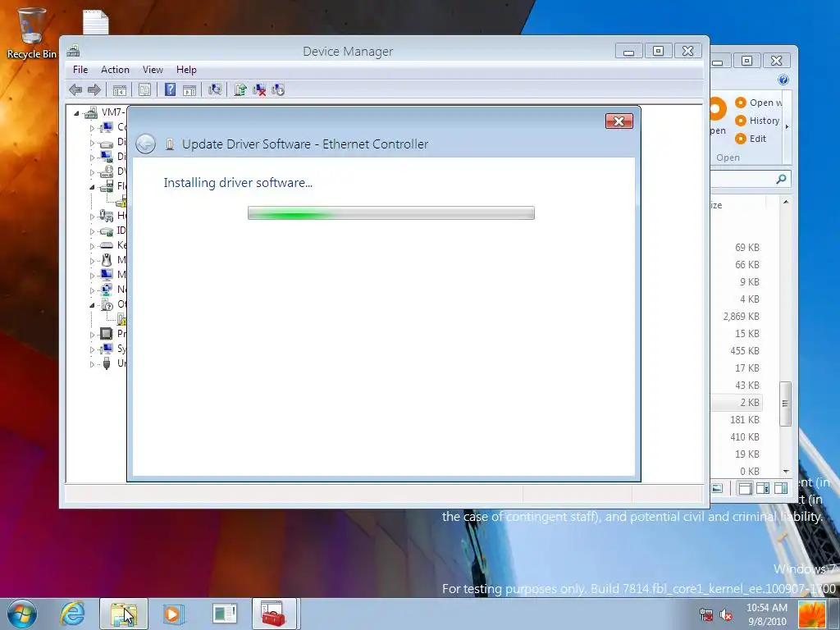Click the File Explorer taskbar button
840x630 pixels.
tap(123, 614)
